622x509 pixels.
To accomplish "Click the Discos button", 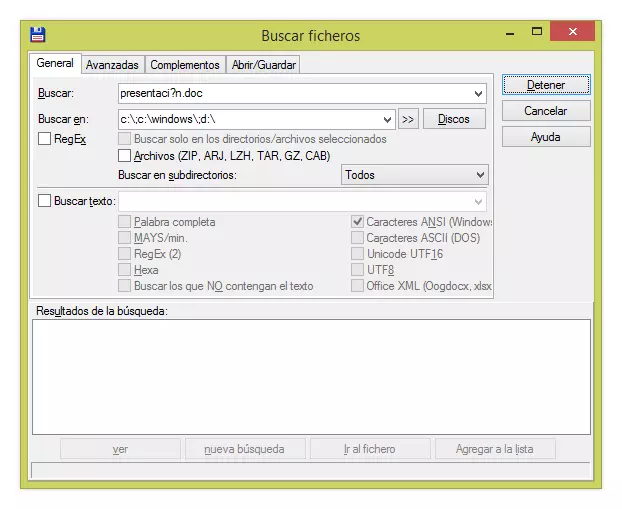I will (x=454, y=119).
